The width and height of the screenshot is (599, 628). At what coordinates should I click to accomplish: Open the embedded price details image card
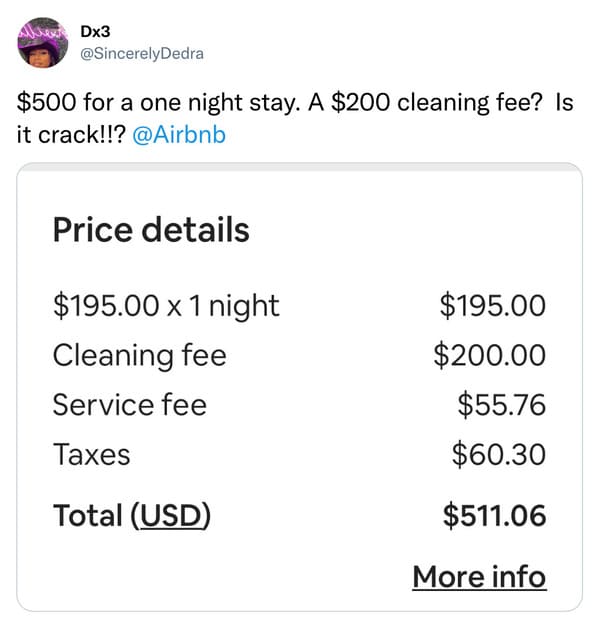point(300,387)
